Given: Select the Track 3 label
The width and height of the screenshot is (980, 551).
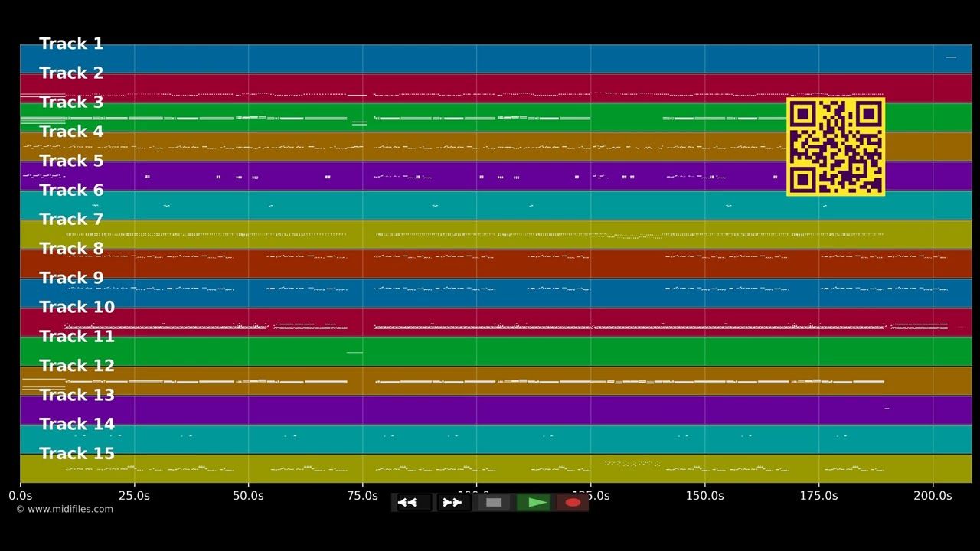Looking at the screenshot, I should (x=71, y=103).
